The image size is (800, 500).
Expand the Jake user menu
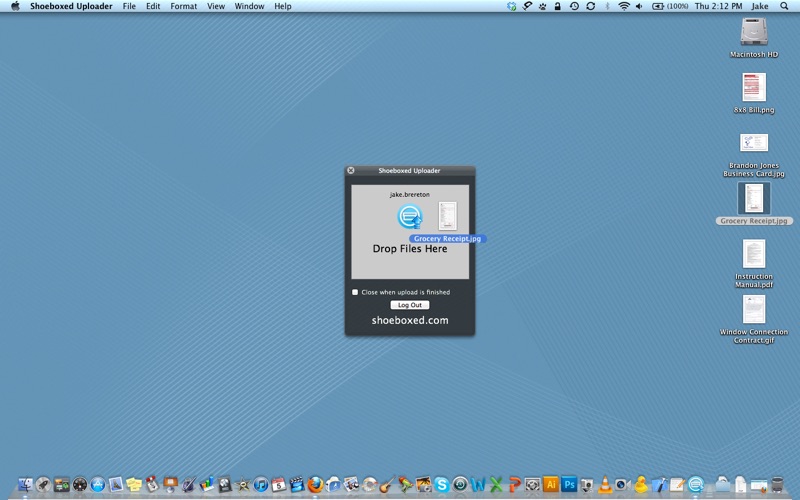760,6
